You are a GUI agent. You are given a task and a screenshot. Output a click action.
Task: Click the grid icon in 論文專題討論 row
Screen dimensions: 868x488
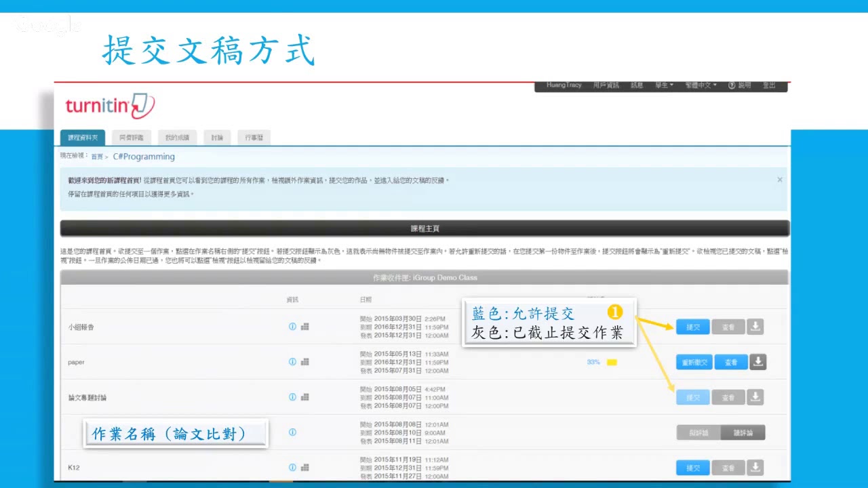(304, 397)
